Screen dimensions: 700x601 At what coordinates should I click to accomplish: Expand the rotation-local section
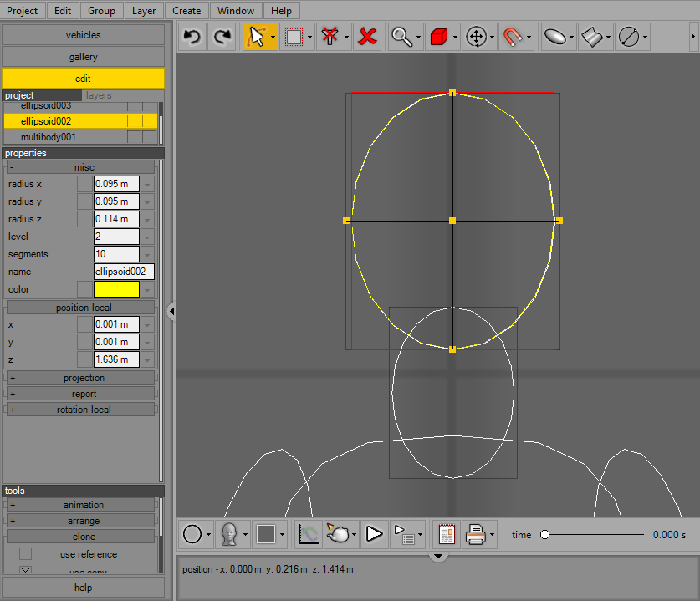tap(81, 410)
